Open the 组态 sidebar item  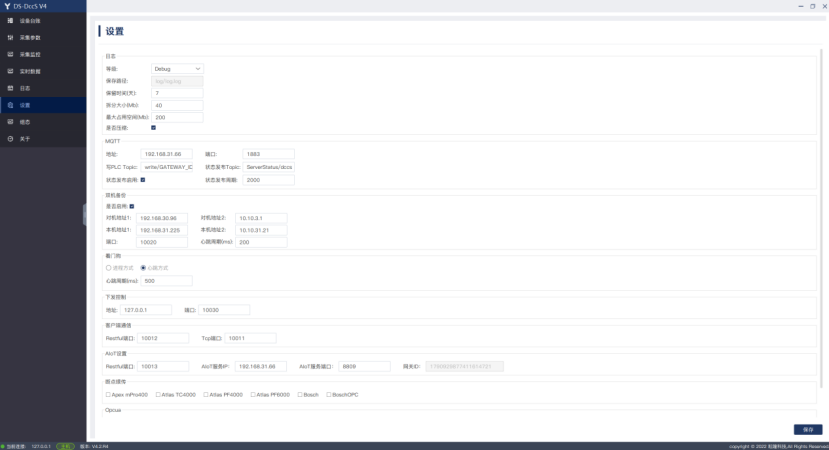[43, 122]
